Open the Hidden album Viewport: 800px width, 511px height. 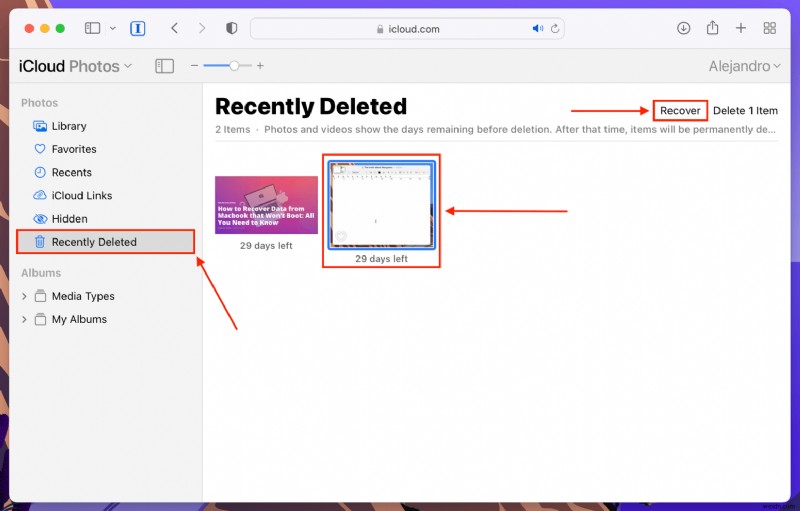pyautogui.click(x=105, y=219)
